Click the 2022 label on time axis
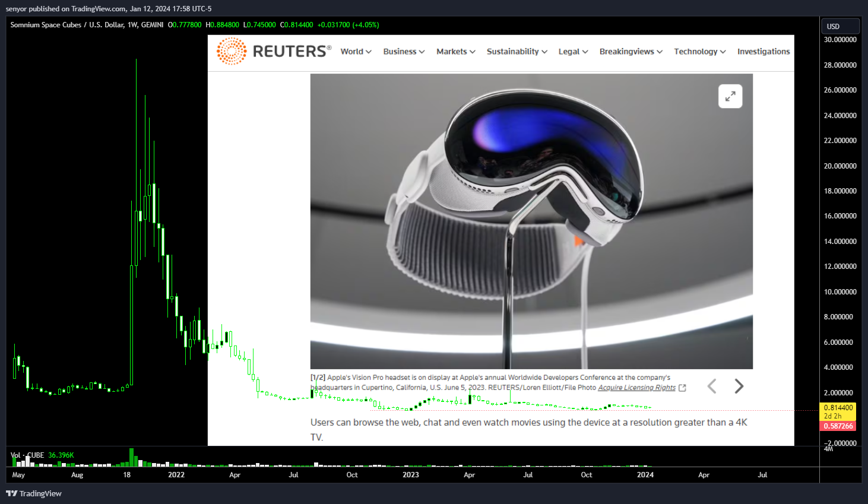The image size is (868, 504). coord(176,475)
